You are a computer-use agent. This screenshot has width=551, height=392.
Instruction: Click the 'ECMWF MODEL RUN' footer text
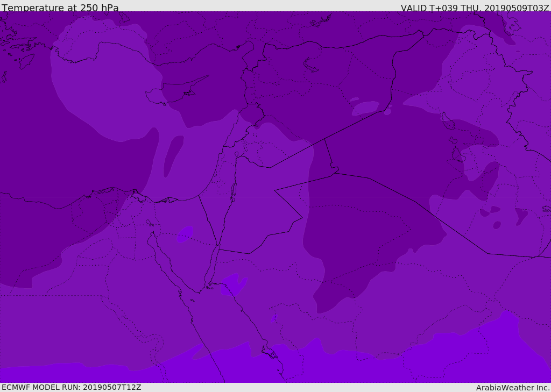coord(71,387)
